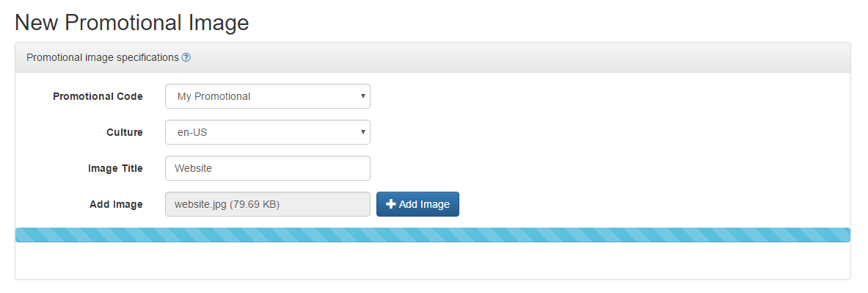Screen dimensions: 868x293
Task: Click the 'Promotional Code' field label
Action: point(98,96)
